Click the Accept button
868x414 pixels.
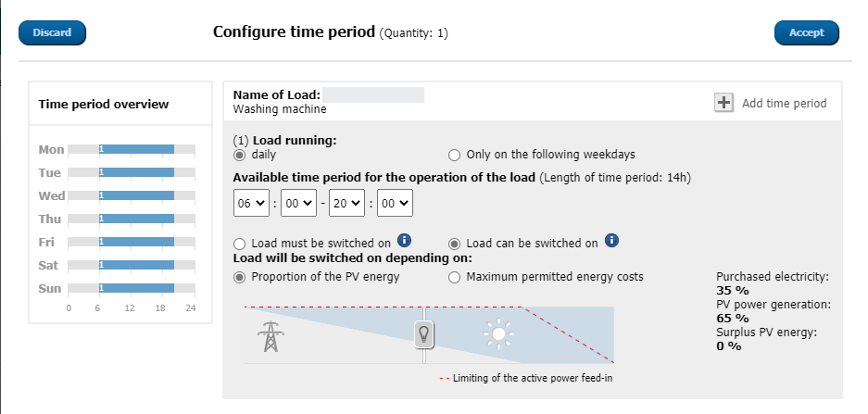coord(807,32)
